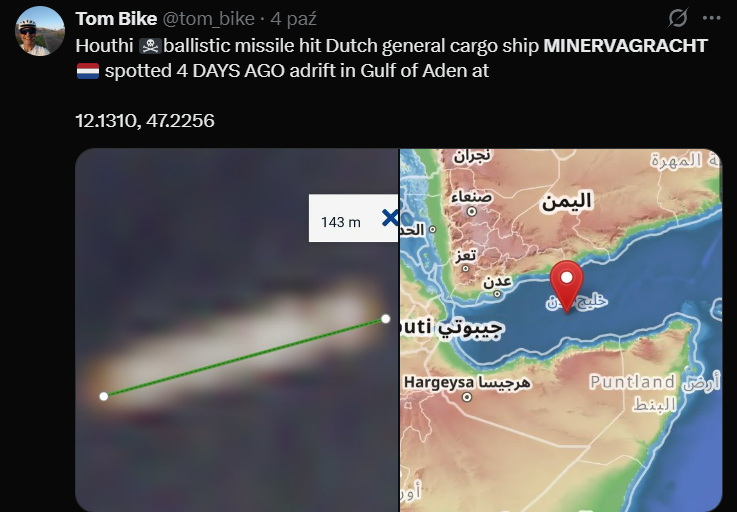Open the Tom Bike display name link
737x512 pixels.
coord(116,19)
